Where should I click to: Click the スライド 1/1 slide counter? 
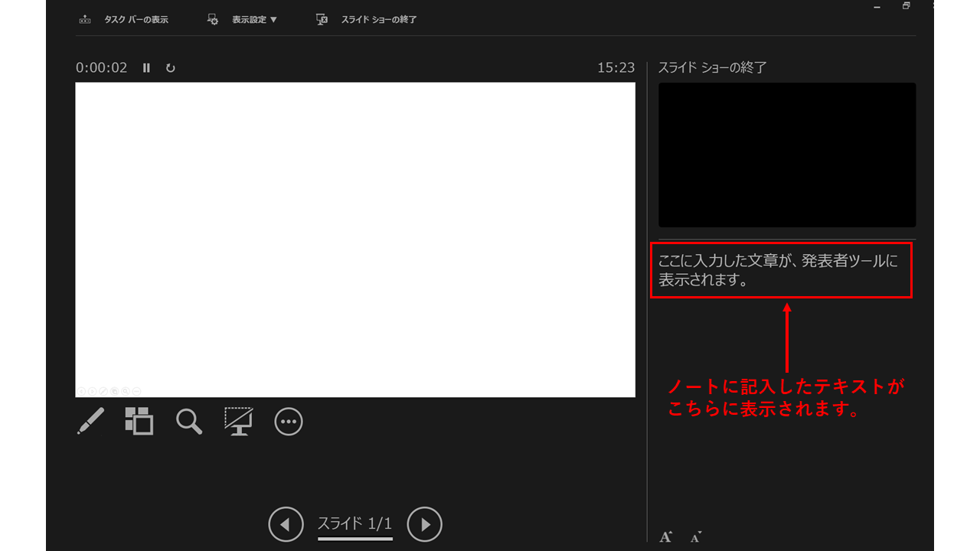coord(354,523)
